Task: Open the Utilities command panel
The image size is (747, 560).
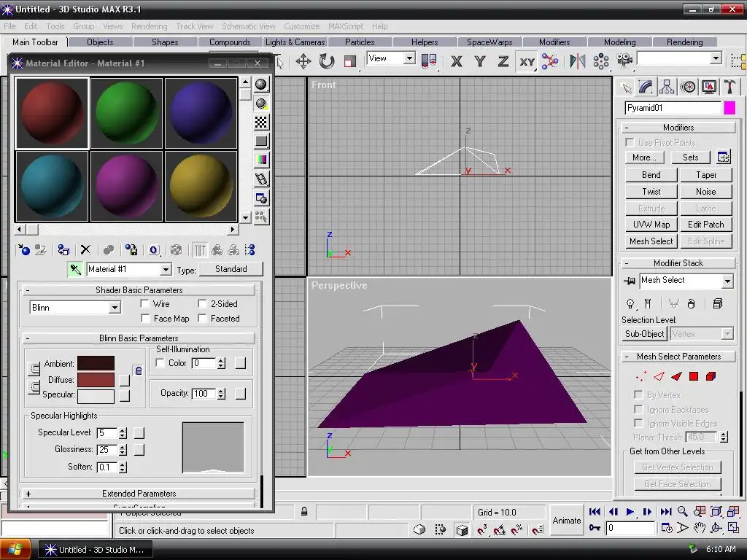Action: 729,87
